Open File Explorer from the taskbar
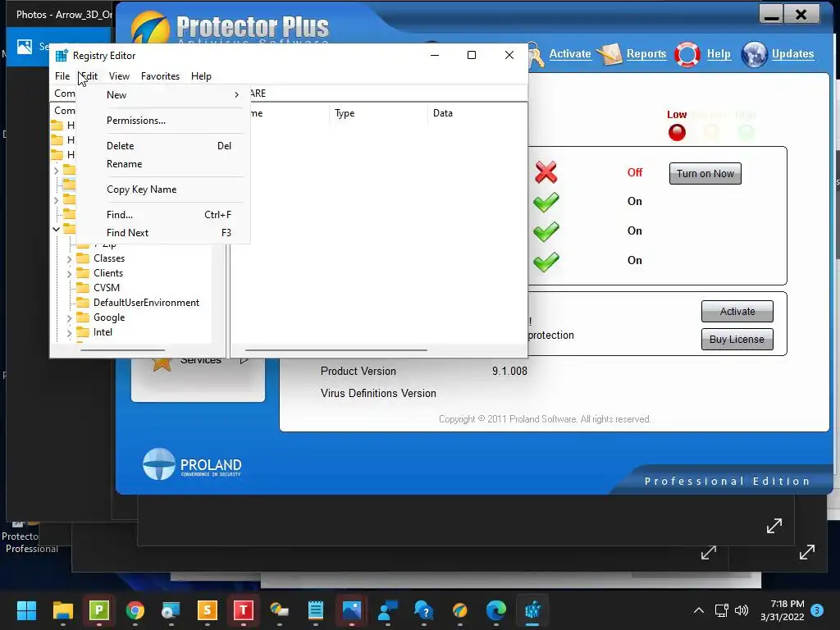This screenshot has height=630, width=840. 62,610
